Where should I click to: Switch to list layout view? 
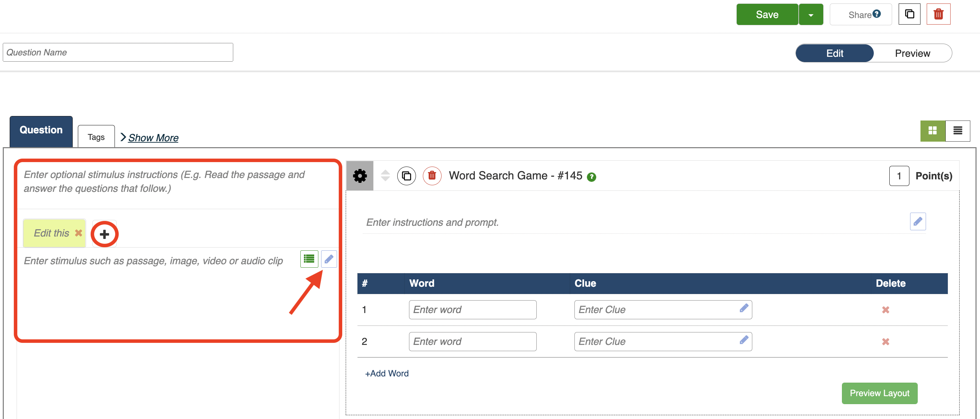(958, 131)
